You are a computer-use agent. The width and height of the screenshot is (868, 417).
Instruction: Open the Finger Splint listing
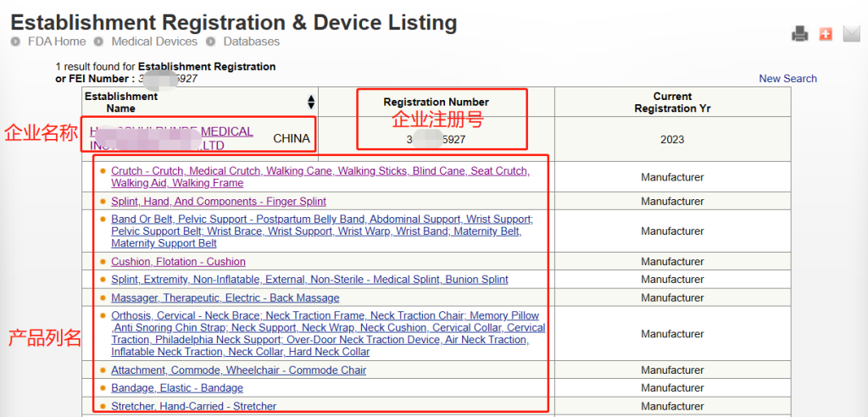(218, 202)
